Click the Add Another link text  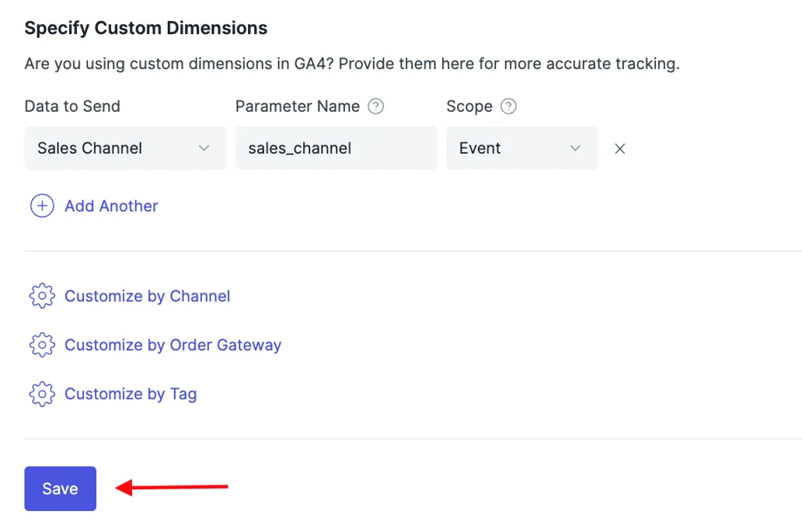click(x=111, y=206)
